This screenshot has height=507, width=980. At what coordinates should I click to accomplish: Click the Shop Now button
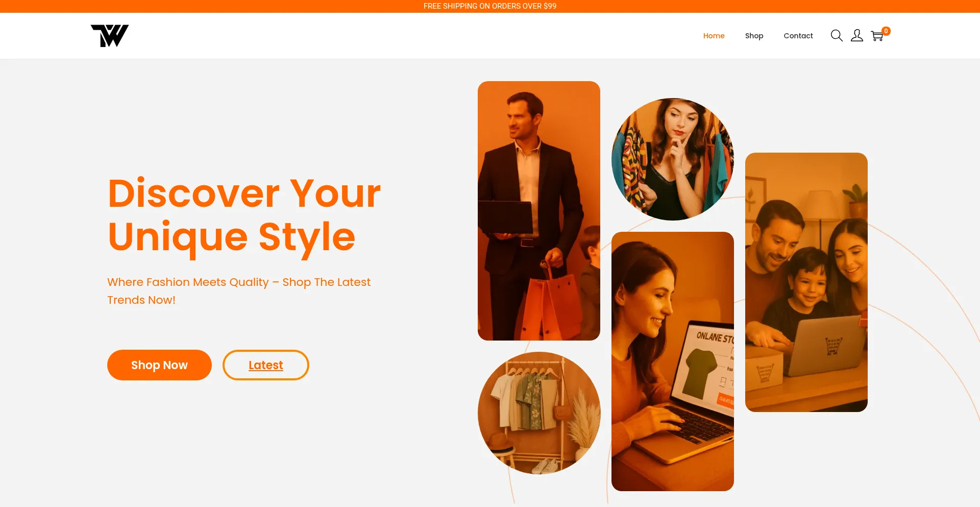pyautogui.click(x=159, y=365)
